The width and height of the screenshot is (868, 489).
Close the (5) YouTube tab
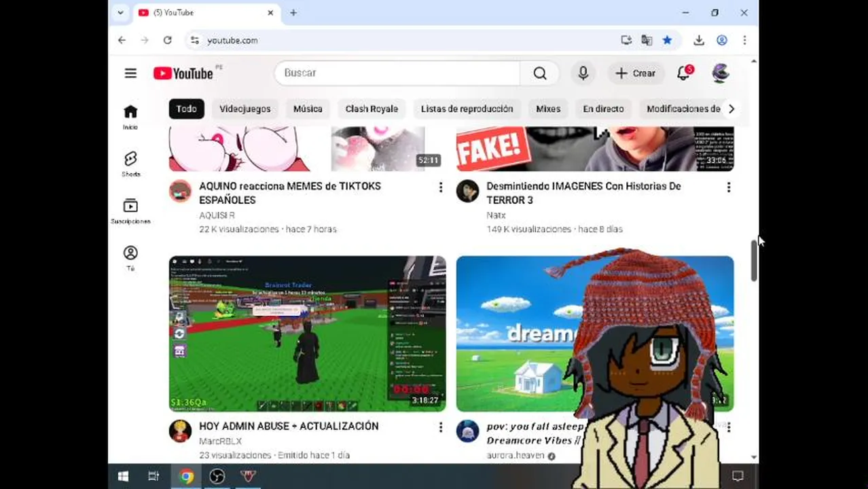(270, 12)
